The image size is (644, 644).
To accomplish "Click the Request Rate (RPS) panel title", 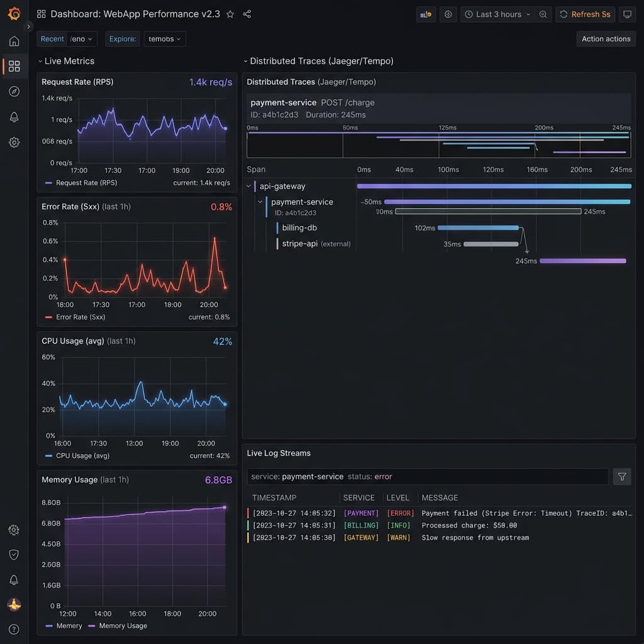I will coord(77,82).
